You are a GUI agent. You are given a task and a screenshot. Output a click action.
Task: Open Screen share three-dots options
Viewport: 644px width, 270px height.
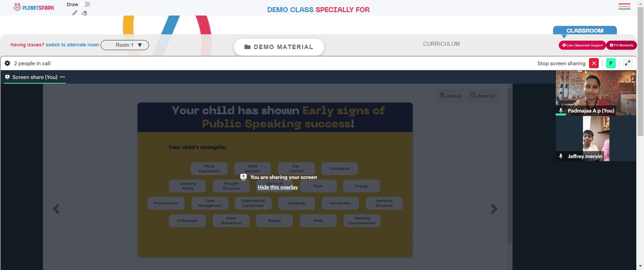click(x=62, y=77)
